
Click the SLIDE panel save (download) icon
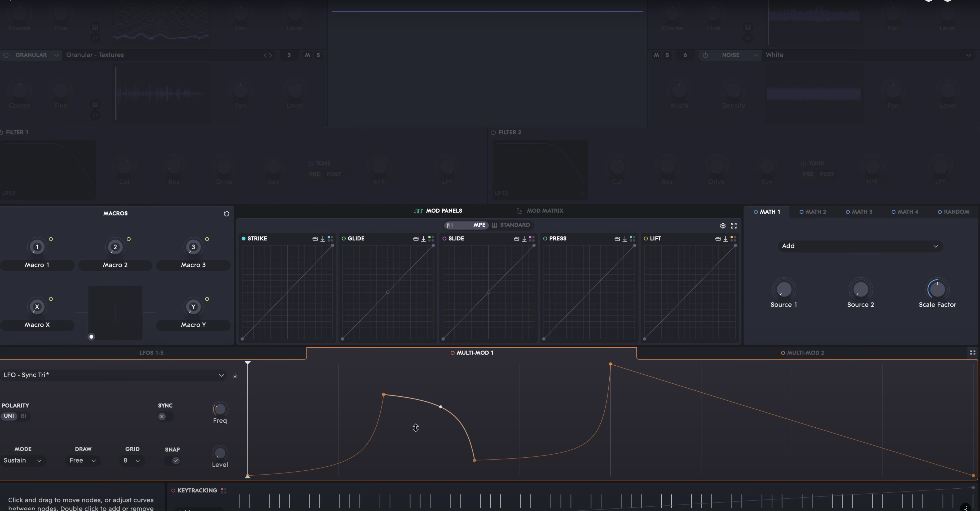point(524,239)
